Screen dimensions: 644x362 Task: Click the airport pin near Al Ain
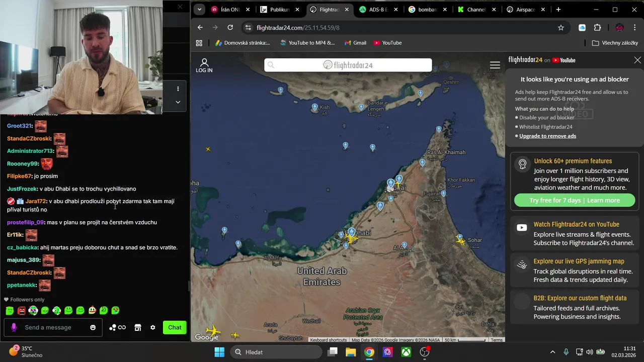click(404, 245)
